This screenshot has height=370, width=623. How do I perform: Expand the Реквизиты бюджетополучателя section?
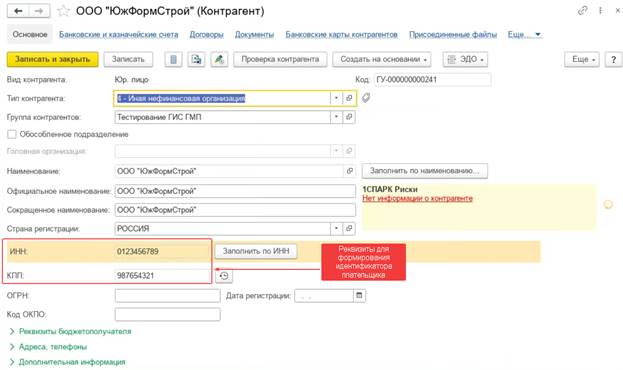pyautogui.click(x=70, y=331)
